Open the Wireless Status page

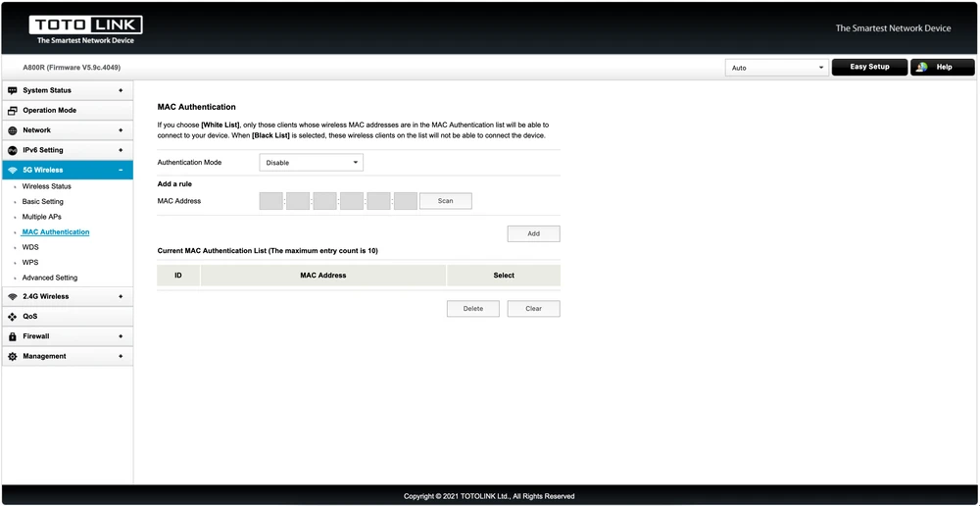(x=47, y=186)
